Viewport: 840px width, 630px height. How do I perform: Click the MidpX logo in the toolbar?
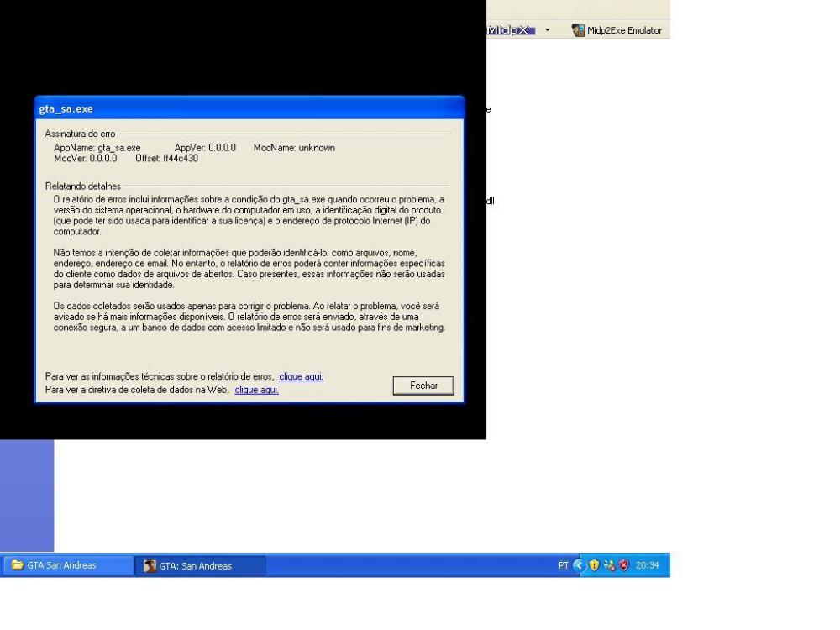(x=511, y=30)
